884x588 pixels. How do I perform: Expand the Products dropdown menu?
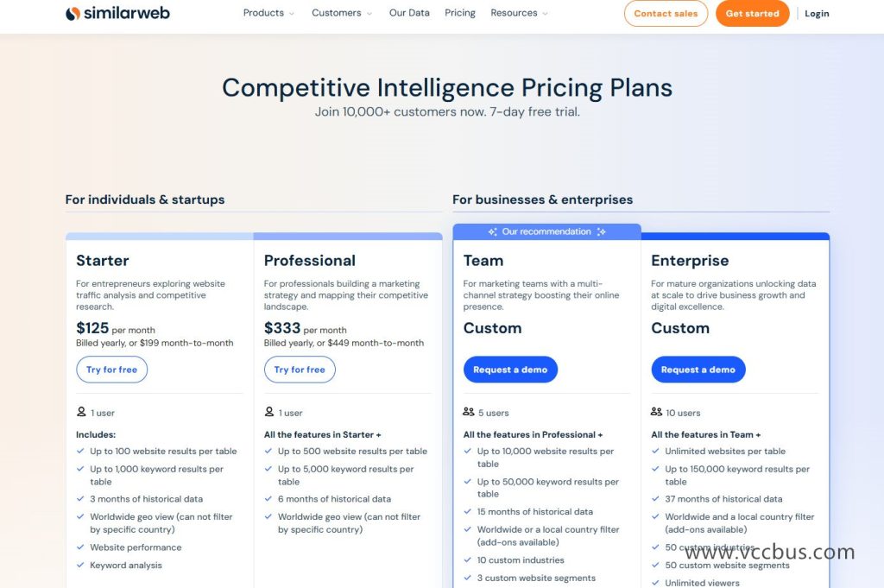268,13
